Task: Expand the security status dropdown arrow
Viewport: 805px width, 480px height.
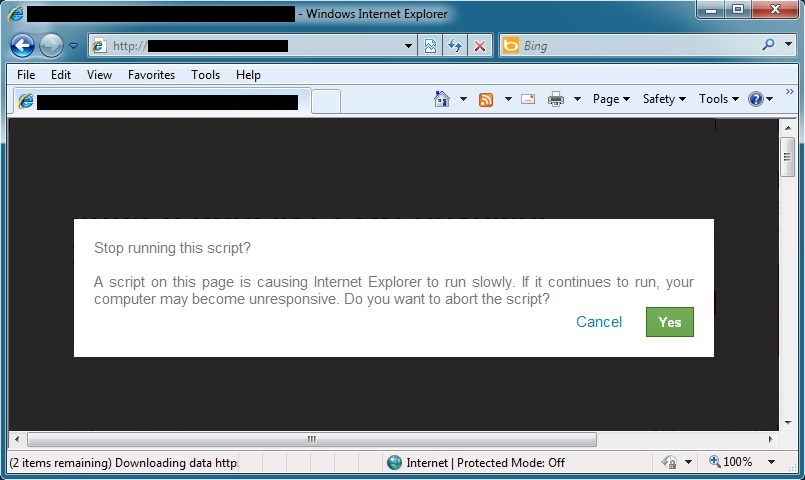Action: [688, 463]
